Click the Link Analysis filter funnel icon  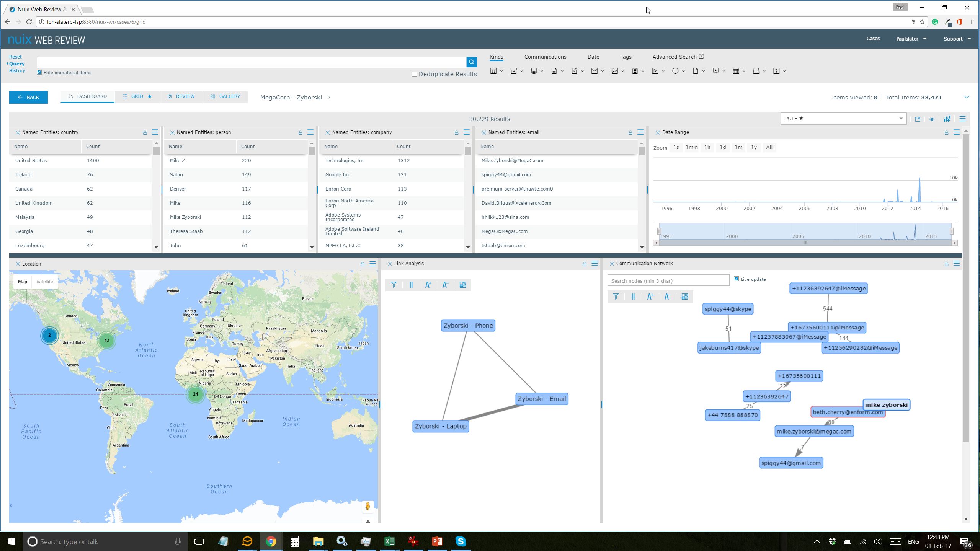(394, 285)
